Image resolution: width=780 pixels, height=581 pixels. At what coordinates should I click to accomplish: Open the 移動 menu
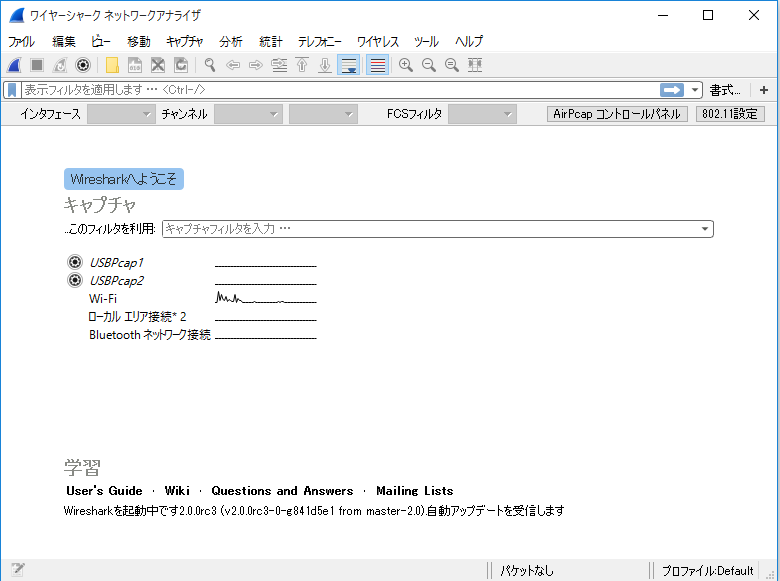coord(139,41)
